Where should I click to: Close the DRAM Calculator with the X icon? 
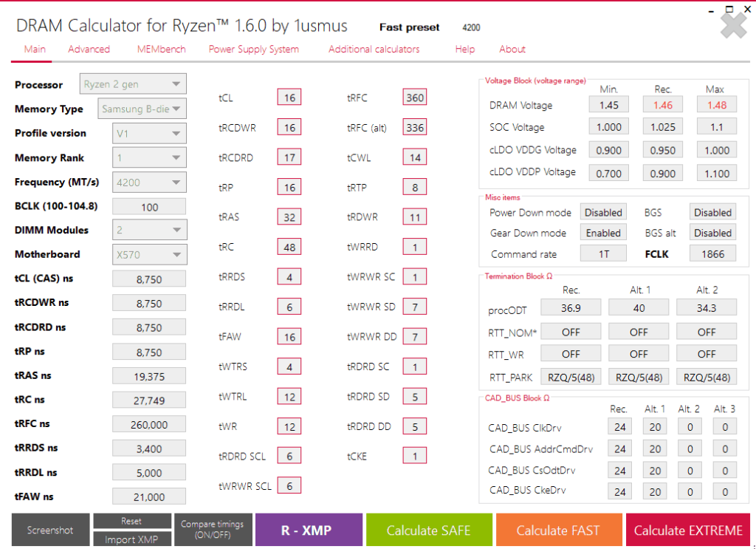point(733,26)
